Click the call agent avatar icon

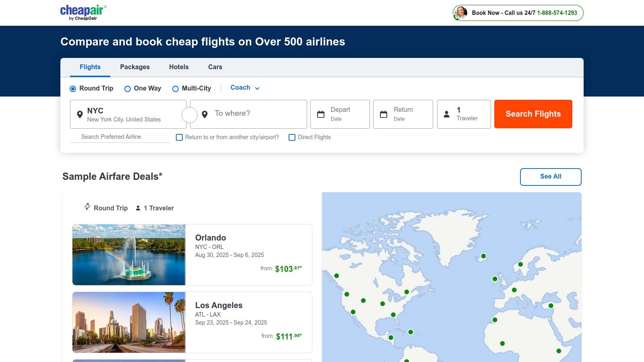[460, 13]
